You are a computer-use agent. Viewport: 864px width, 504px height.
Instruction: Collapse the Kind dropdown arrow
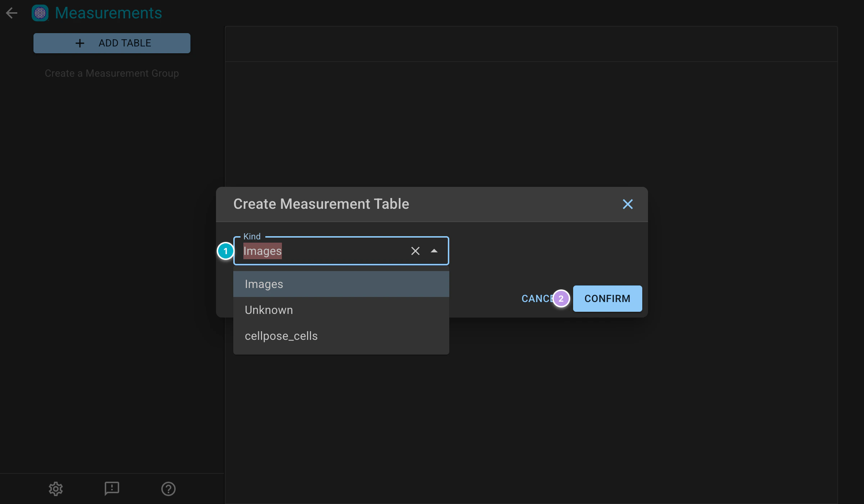tap(434, 251)
